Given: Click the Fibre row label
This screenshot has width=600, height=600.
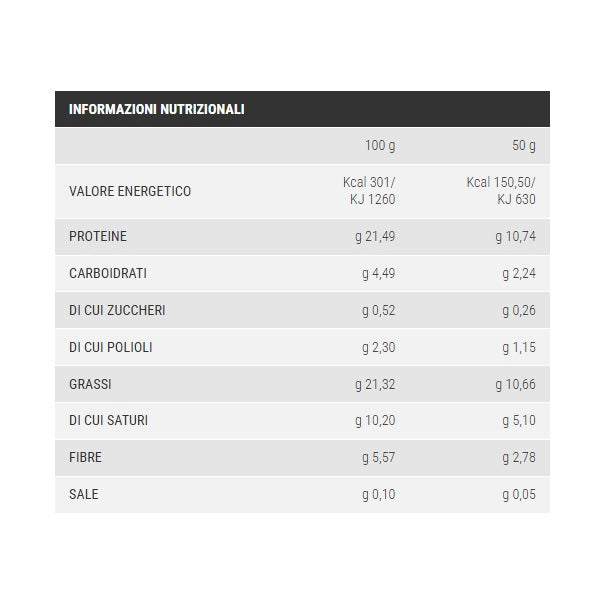Looking at the screenshot, I should coord(86,457).
